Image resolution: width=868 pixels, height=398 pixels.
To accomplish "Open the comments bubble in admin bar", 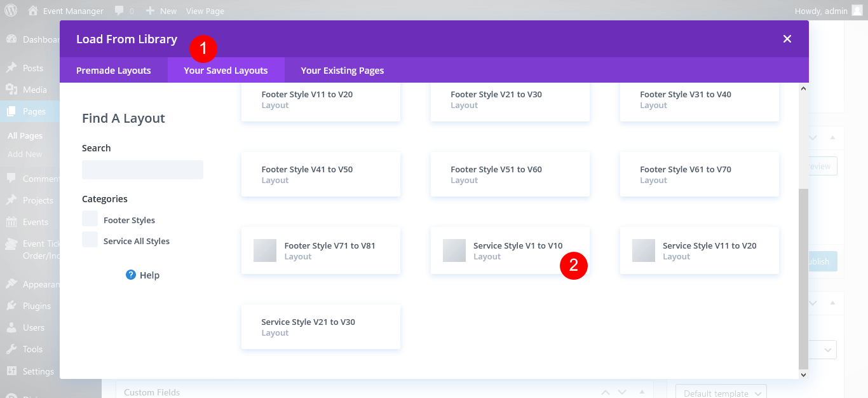I will 119,11.
